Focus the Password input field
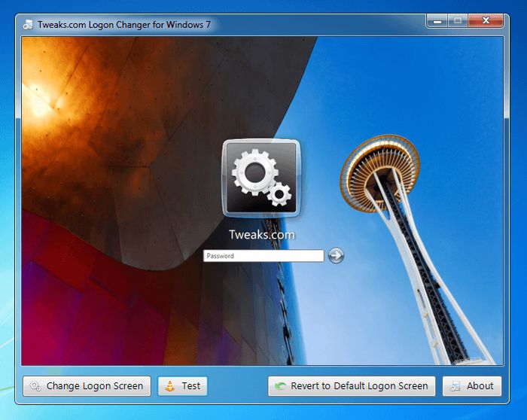Viewport: 527px width, 420px height. pyautogui.click(x=263, y=256)
